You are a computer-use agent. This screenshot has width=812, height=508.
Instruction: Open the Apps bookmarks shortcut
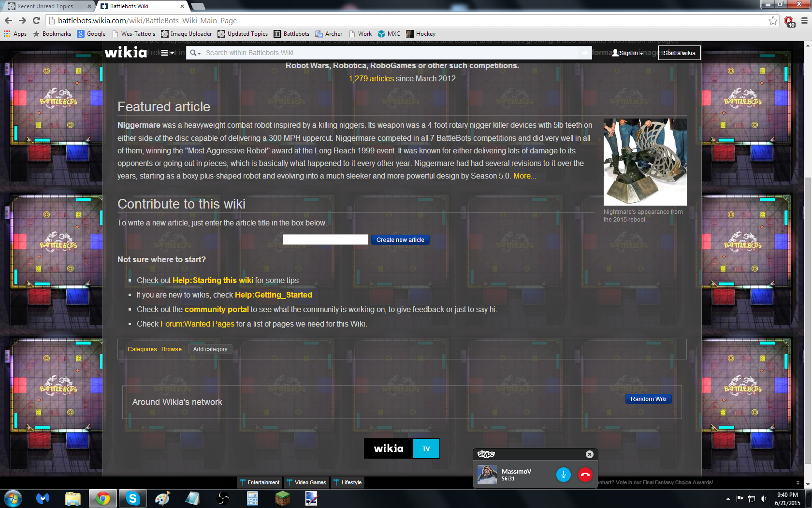(x=15, y=34)
